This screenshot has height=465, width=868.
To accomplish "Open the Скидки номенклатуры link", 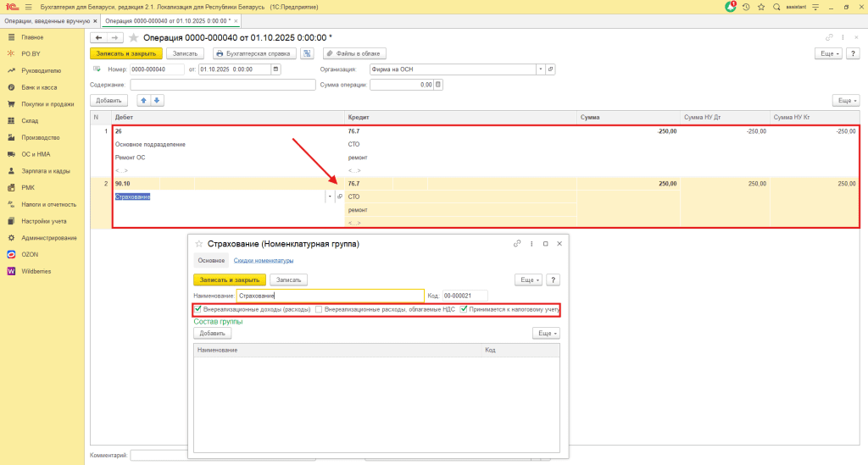I will 264,260.
